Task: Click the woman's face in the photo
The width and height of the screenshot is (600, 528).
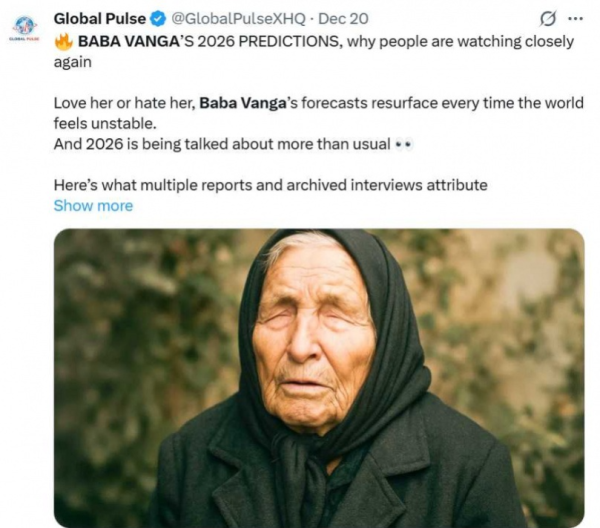Action: (x=314, y=337)
